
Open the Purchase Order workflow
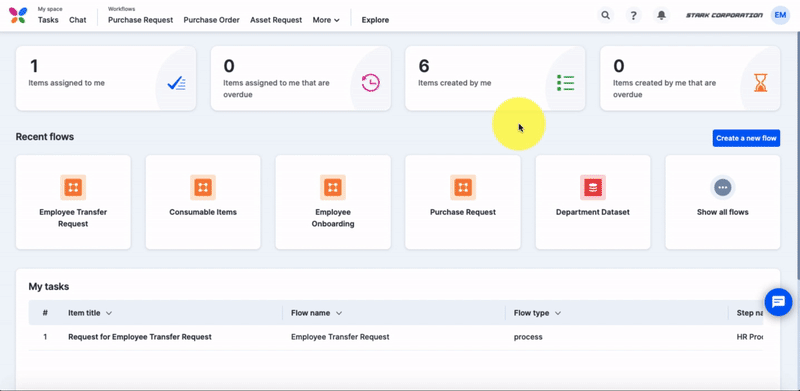pyautogui.click(x=211, y=20)
